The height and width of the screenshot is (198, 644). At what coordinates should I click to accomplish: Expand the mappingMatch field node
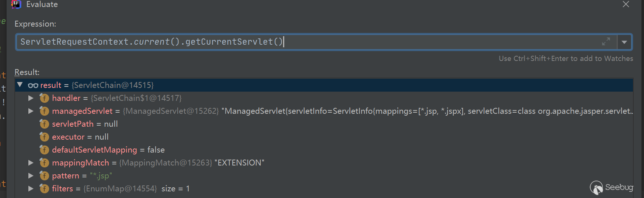point(31,163)
